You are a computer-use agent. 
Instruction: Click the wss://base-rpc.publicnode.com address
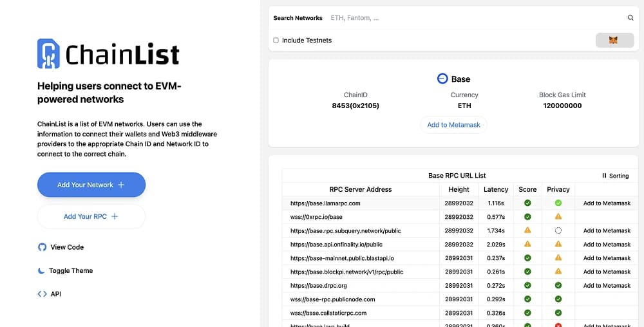(333, 299)
